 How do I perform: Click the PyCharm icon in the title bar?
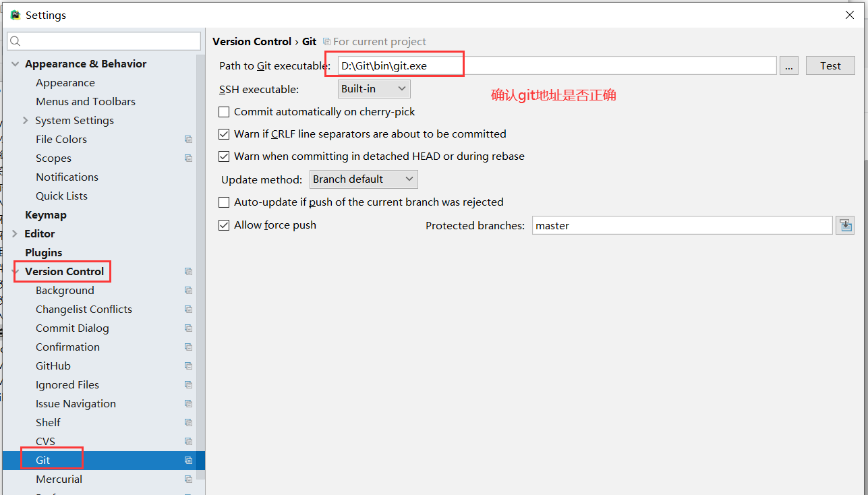click(15, 15)
